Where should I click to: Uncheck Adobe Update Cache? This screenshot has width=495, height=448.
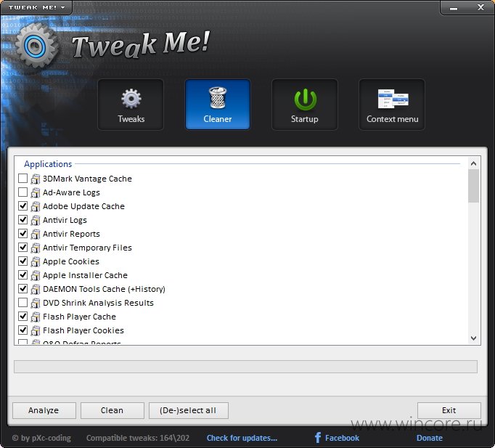click(22, 206)
